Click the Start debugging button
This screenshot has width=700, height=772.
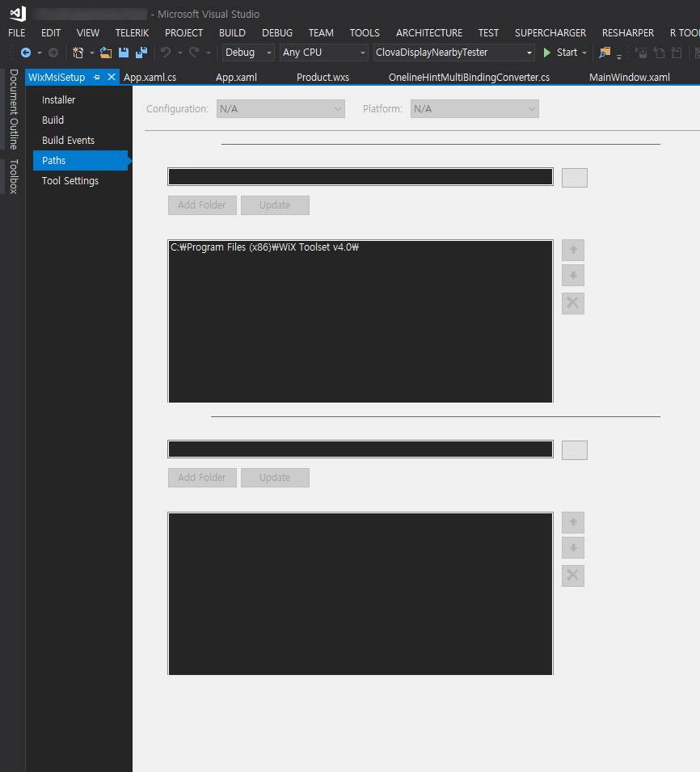(560, 53)
